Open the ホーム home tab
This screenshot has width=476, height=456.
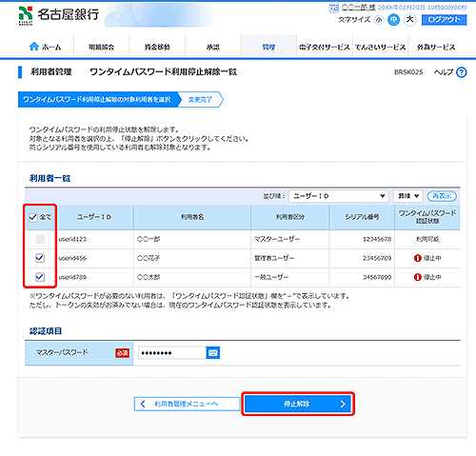pyautogui.click(x=46, y=47)
